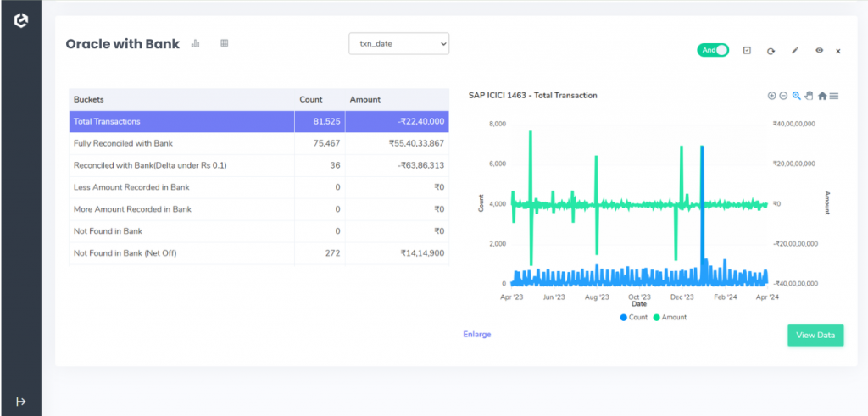Open the bar chart view icon
The width and height of the screenshot is (868, 416).
pos(195,43)
